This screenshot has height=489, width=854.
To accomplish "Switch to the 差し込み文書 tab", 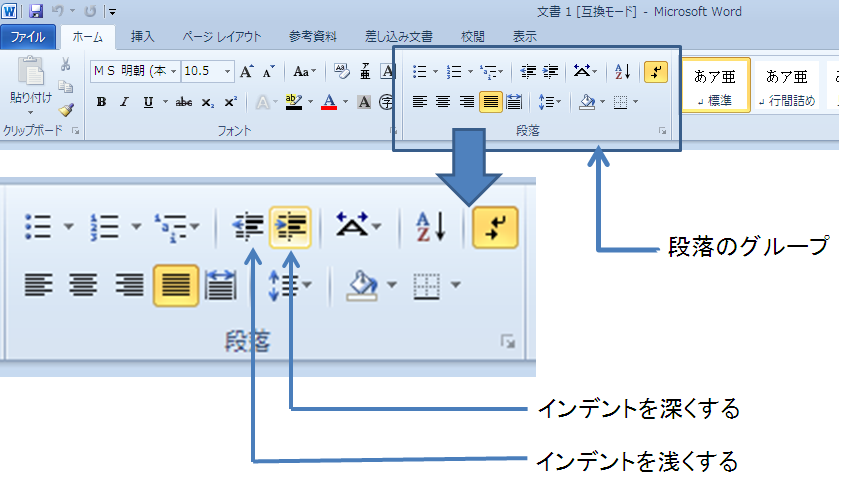I will [x=399, y=37].
